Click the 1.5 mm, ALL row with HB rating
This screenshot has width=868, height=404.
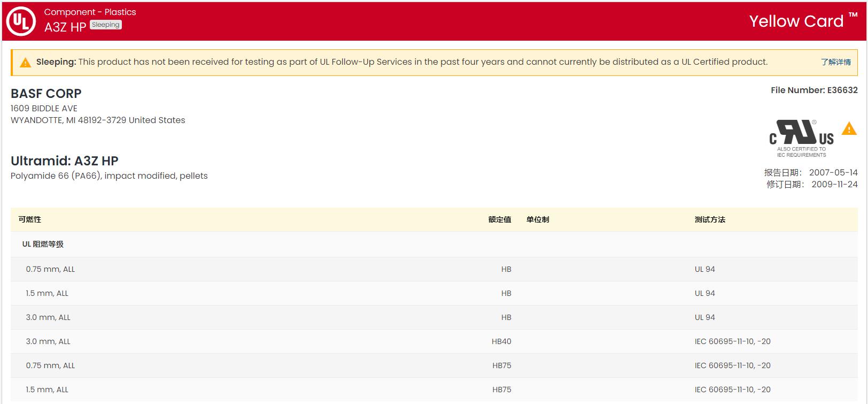(x=434, y=293)
